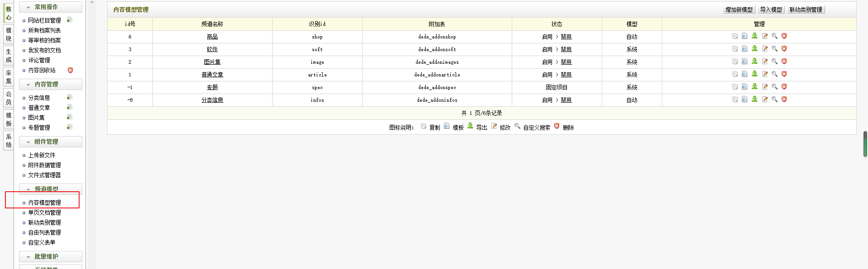Open template icon for 专题 row
This screenshot has height=269, width=868.
[x=745, y=87]
